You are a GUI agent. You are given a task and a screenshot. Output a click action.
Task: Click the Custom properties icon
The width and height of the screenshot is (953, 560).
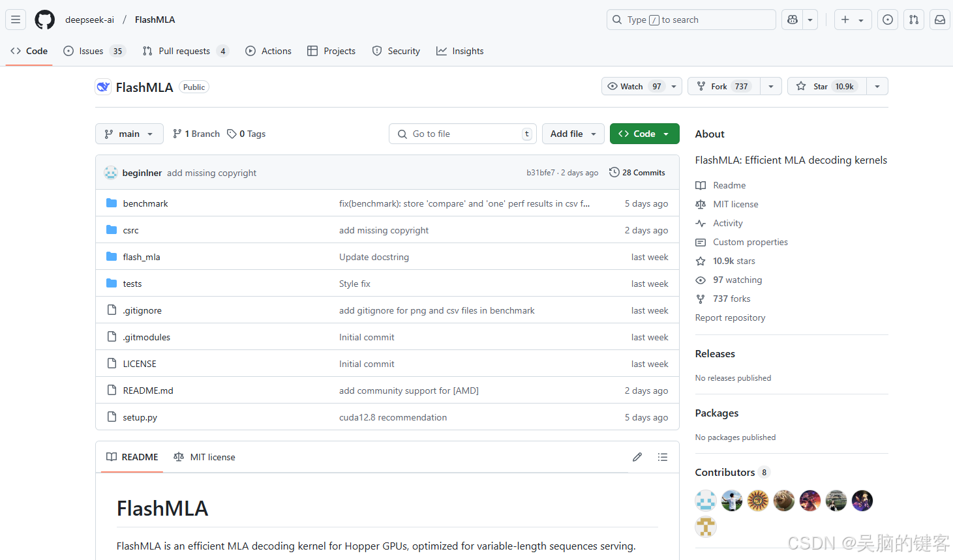point(701,242)
